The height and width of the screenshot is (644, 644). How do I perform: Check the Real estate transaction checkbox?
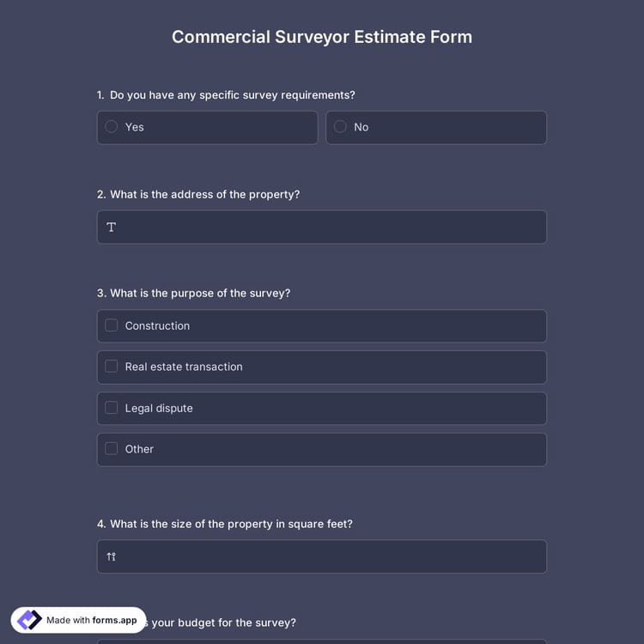(112, 367)
